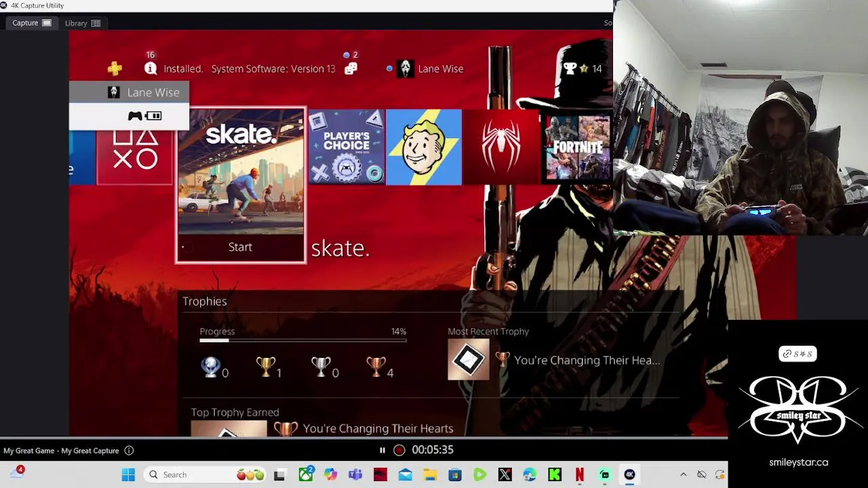Open the weather widget with badge 4
Image resolution: width=868 pixels, height=488 pixels.
[16, 473]
